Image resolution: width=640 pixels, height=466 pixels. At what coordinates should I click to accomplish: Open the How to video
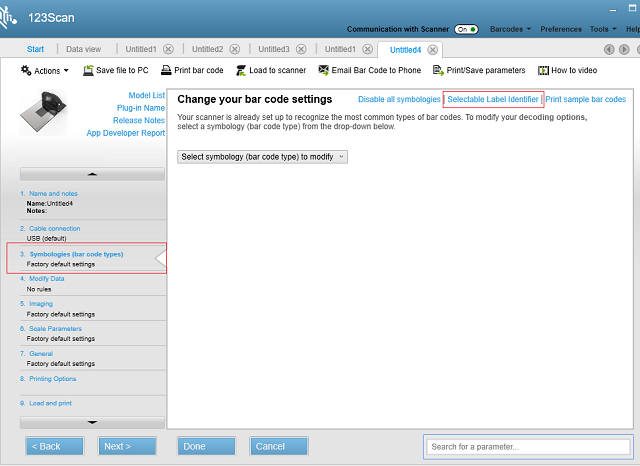click(x=544, y=70)
